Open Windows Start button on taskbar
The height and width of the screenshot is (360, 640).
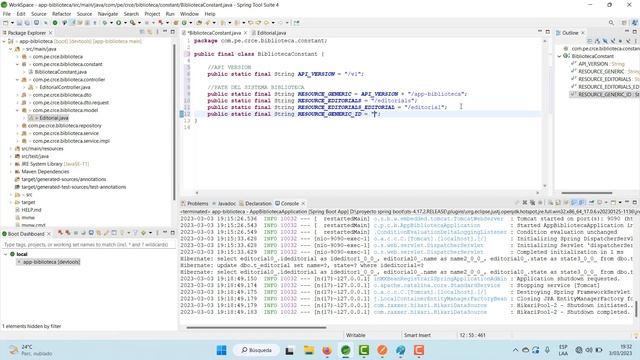point(222,350)
